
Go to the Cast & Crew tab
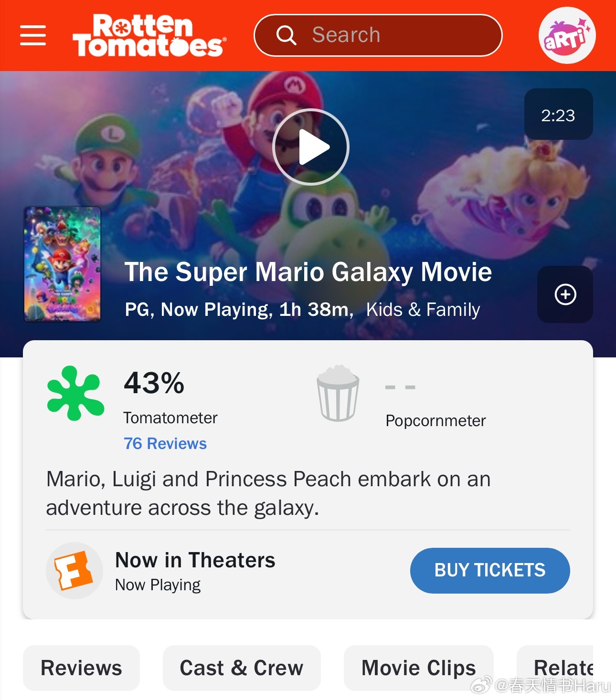[x=241, y=668]
